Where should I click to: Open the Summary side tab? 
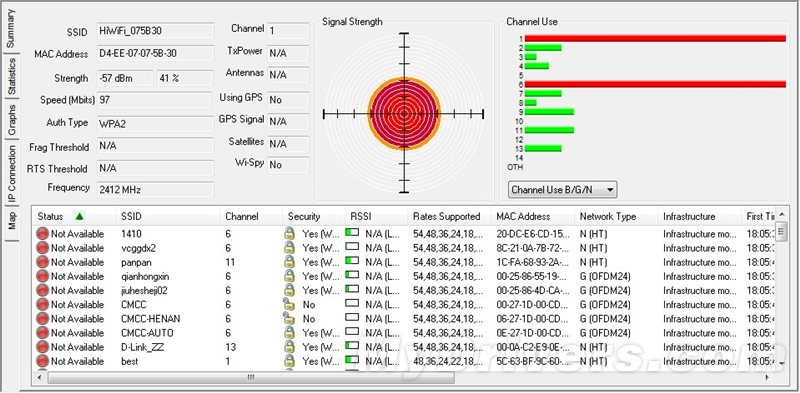(11, 29)
